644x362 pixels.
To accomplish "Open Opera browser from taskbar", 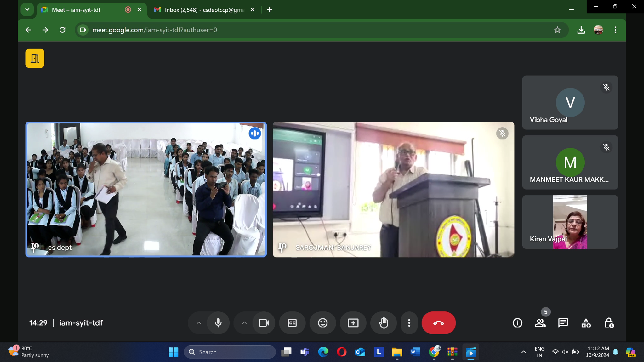I will (341, 352).
